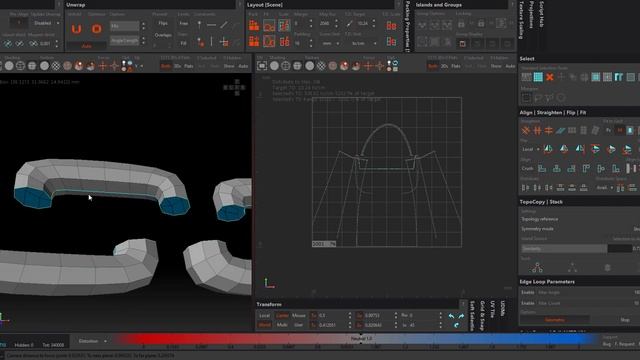Click the Center button in Transform panel
Screen dimensions: 640x360
282,316
